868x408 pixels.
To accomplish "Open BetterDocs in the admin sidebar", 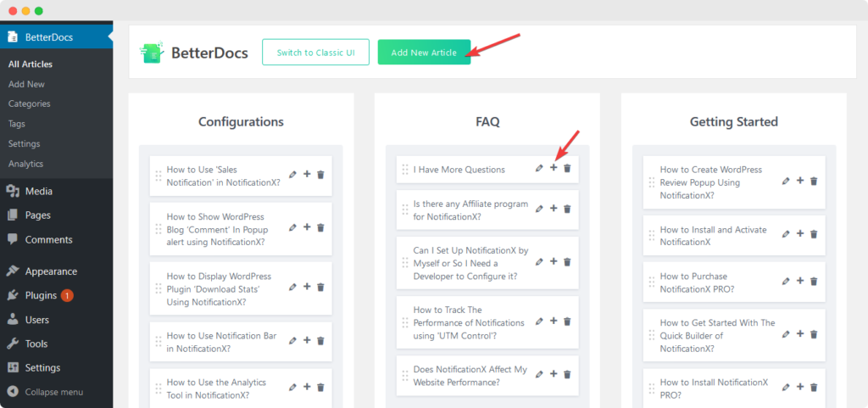I will (57, 37).
